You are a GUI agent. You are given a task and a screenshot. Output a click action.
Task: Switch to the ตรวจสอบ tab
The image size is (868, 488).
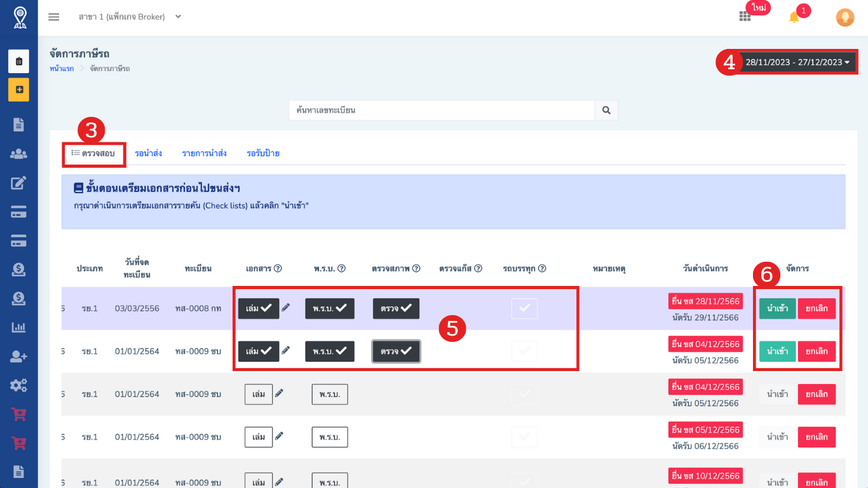point(93,153)
